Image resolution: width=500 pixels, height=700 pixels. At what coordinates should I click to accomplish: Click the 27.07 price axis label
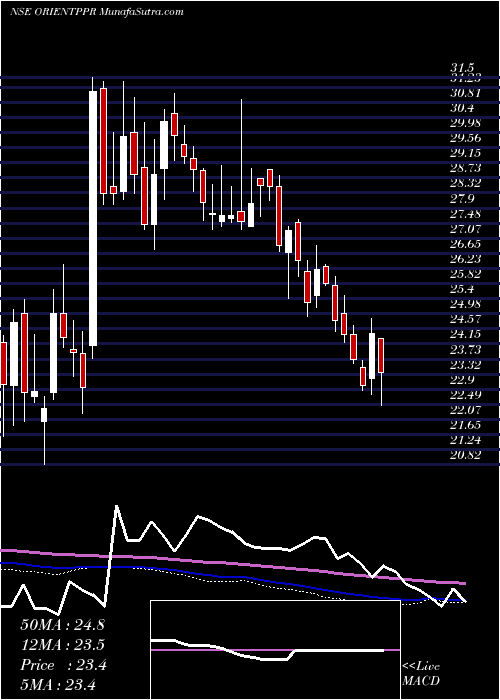click(465, 229)
